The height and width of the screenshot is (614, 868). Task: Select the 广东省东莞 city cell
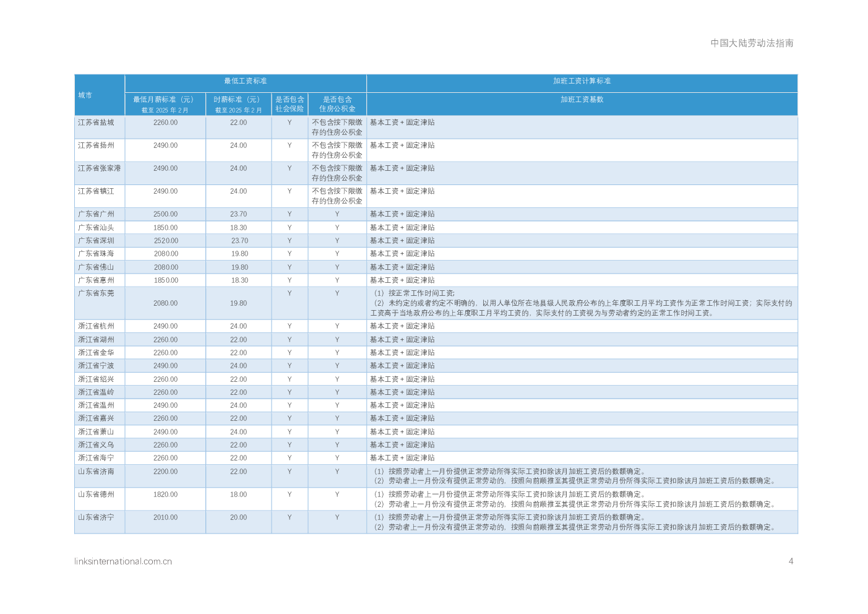tap(96, 293)
